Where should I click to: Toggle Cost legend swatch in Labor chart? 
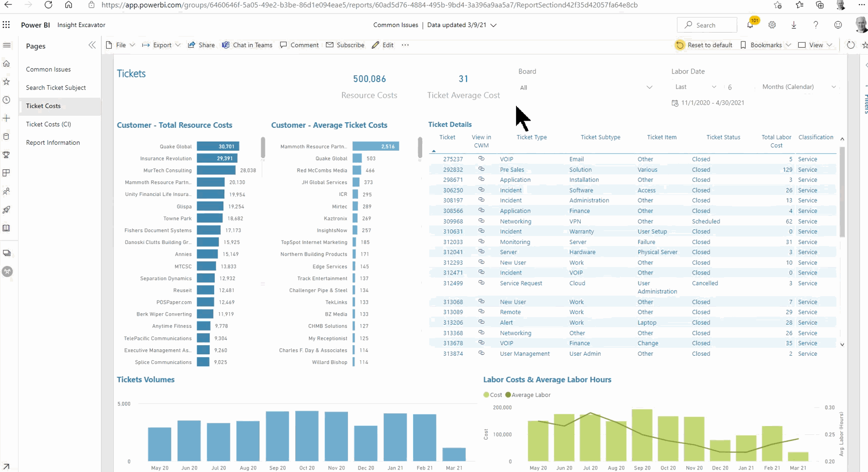point(486,395)
